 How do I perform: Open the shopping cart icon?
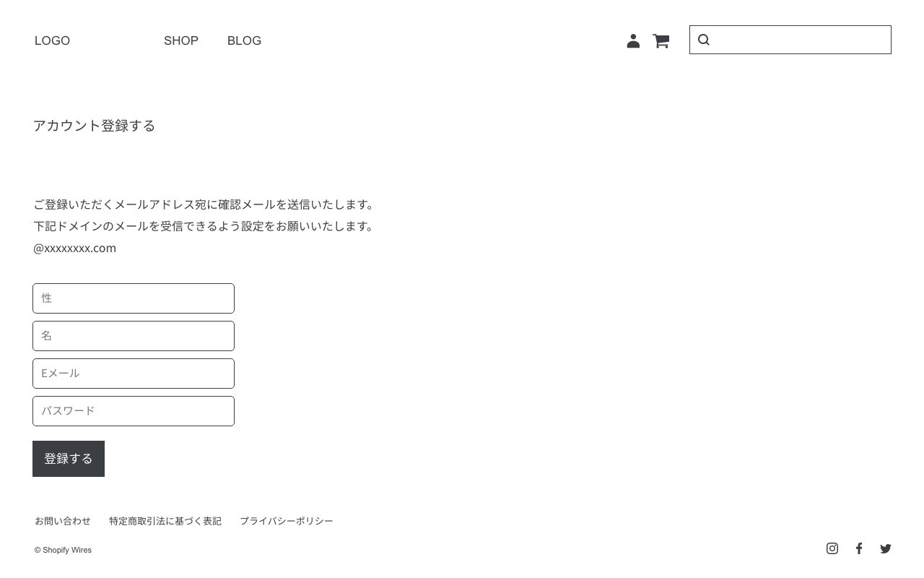661,41
